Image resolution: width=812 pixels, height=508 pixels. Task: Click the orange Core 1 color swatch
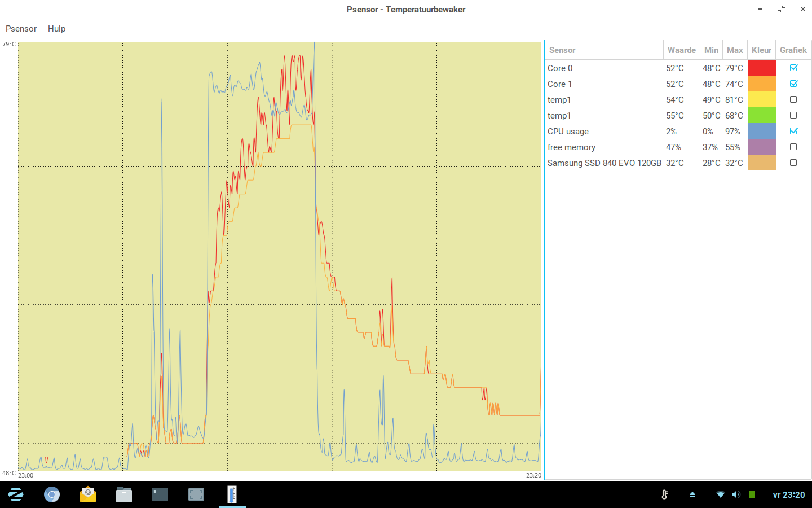click(762, 84)
